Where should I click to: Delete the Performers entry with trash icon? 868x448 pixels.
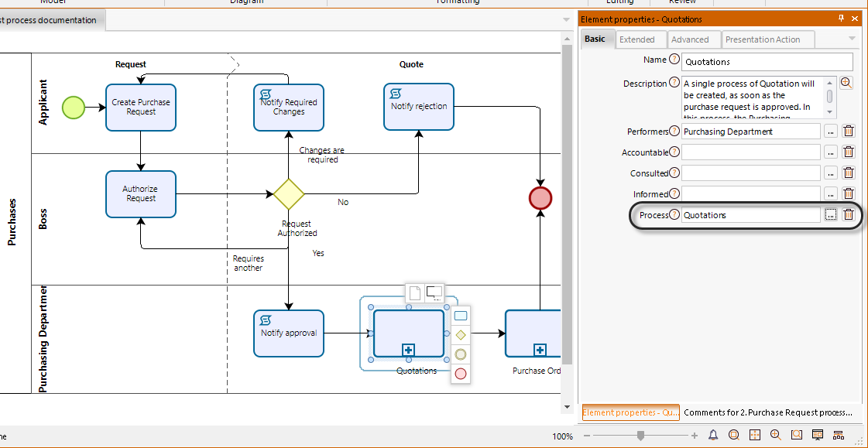(x=848, y=132)
